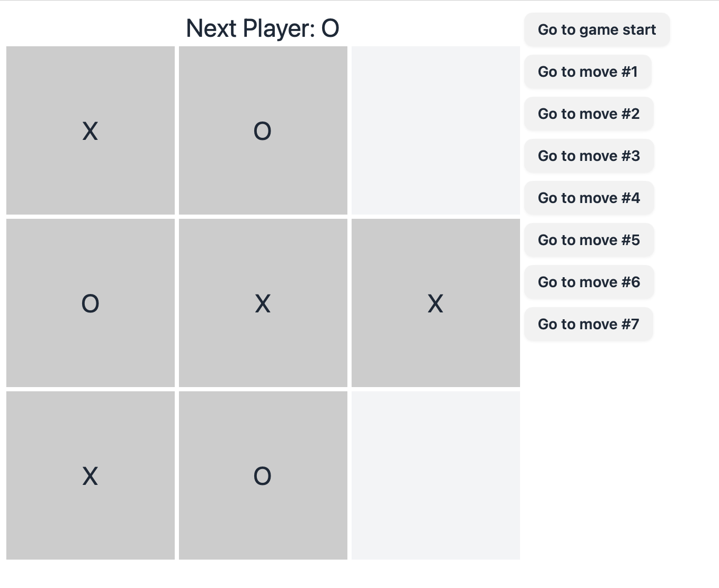Viewport: 719px width, 588px height.
Task: Click the top-middle square with O
Action: coord(263,130)
